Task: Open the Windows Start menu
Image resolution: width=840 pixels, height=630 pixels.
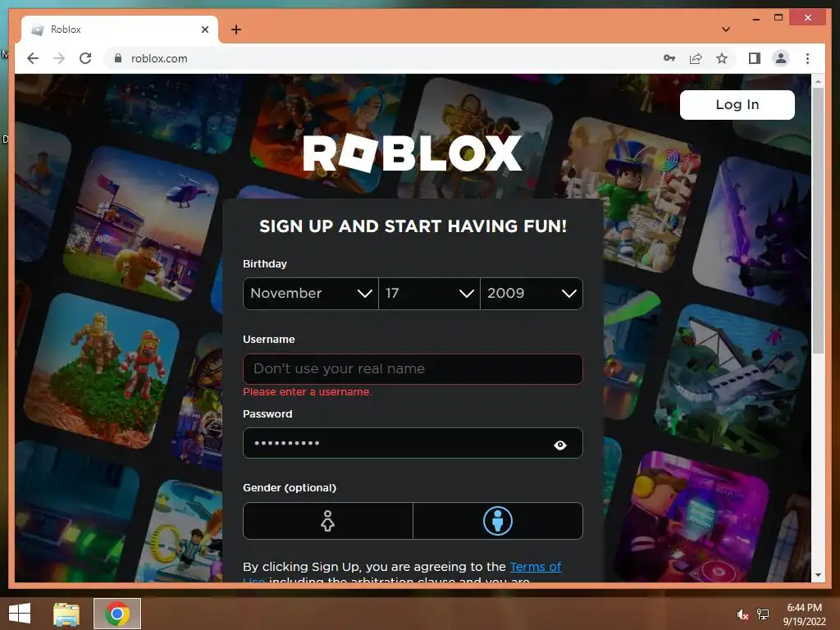Action: (20, 614)
